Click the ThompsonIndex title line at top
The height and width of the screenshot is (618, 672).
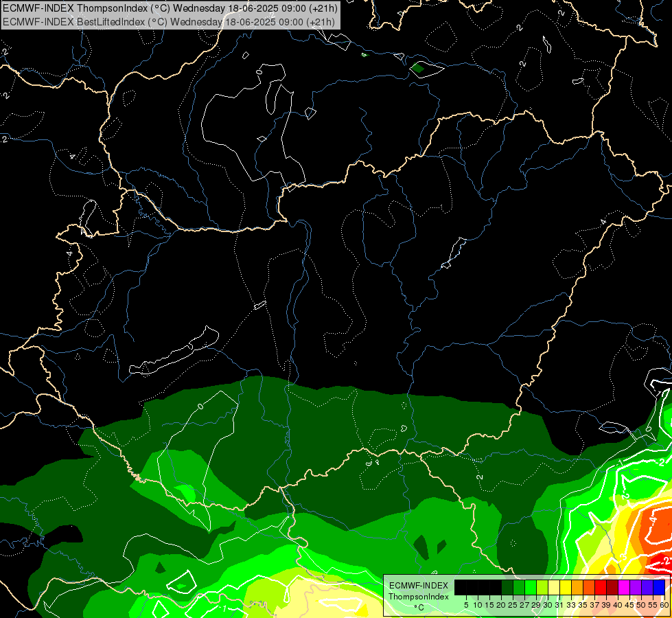pos(170,8)
